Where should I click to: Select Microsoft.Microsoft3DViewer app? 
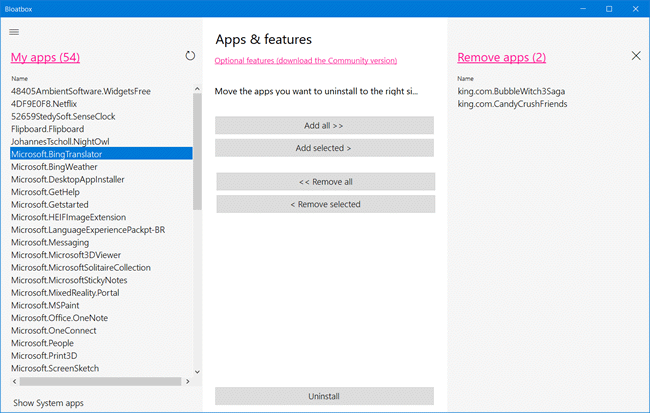point(101,255)
